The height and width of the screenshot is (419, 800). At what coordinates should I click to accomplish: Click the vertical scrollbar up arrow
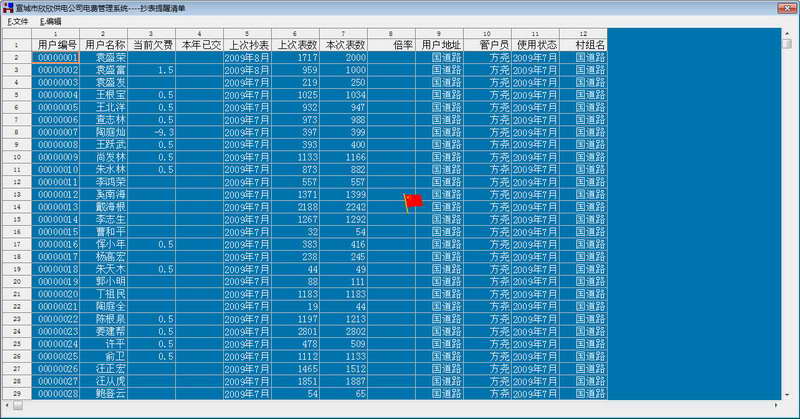(787, 33)
